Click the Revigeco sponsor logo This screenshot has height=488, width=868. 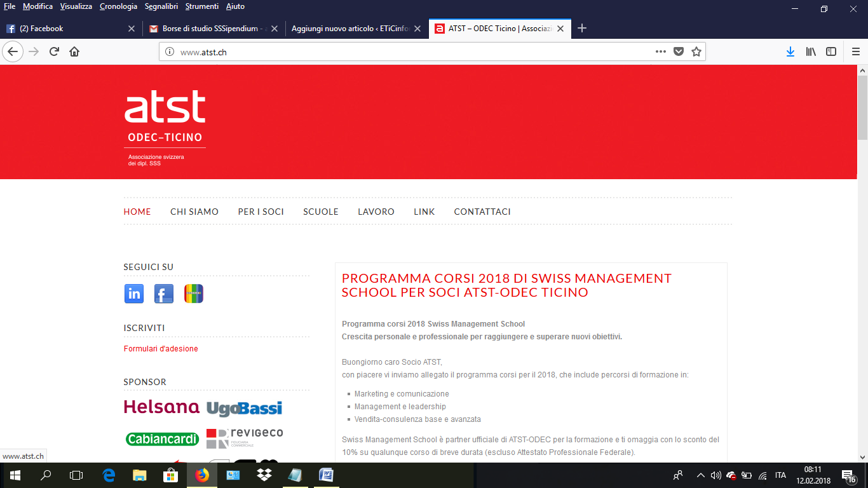pyautogui.click(x=245, y=438)
